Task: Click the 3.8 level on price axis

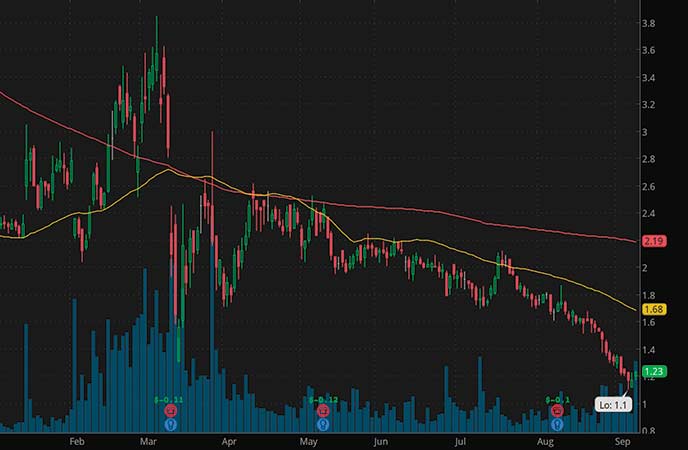Action: (x=648, y=23)
